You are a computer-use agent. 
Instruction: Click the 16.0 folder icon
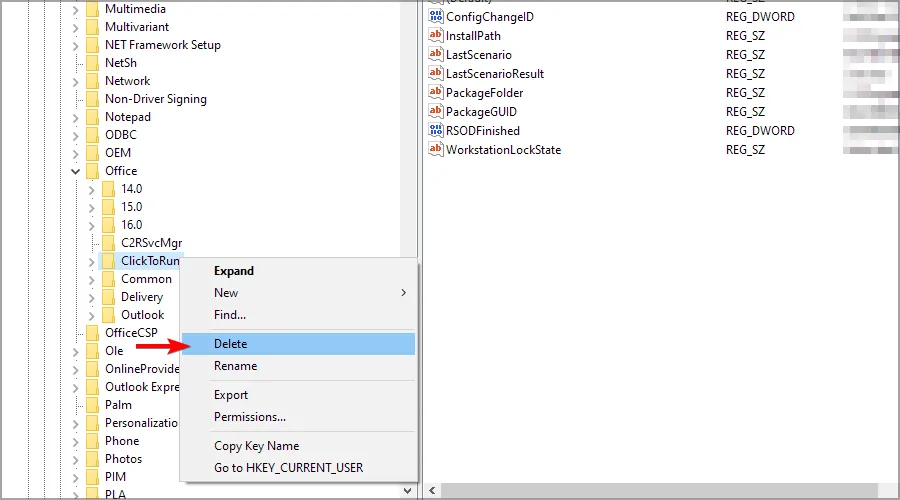click(108, 225)
